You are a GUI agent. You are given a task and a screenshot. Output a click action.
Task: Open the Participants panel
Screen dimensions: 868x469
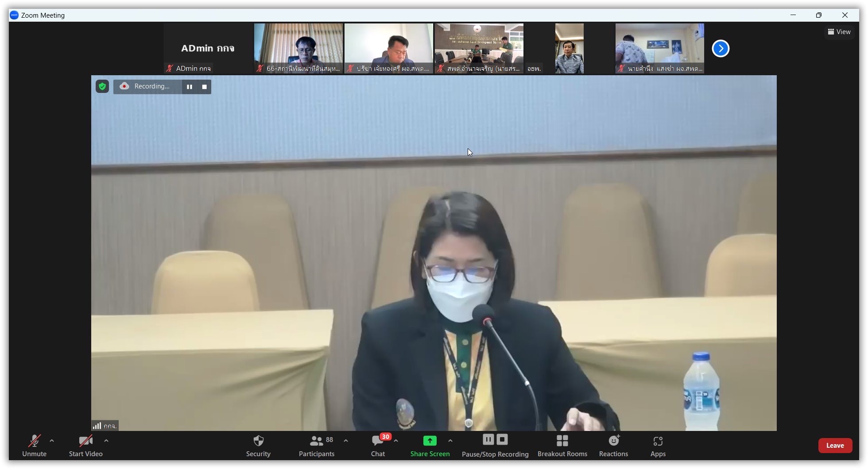point(316,445)
